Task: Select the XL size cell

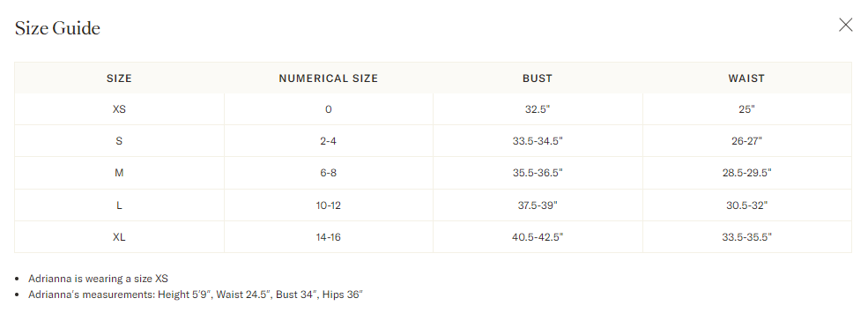Action: [119, 237]
